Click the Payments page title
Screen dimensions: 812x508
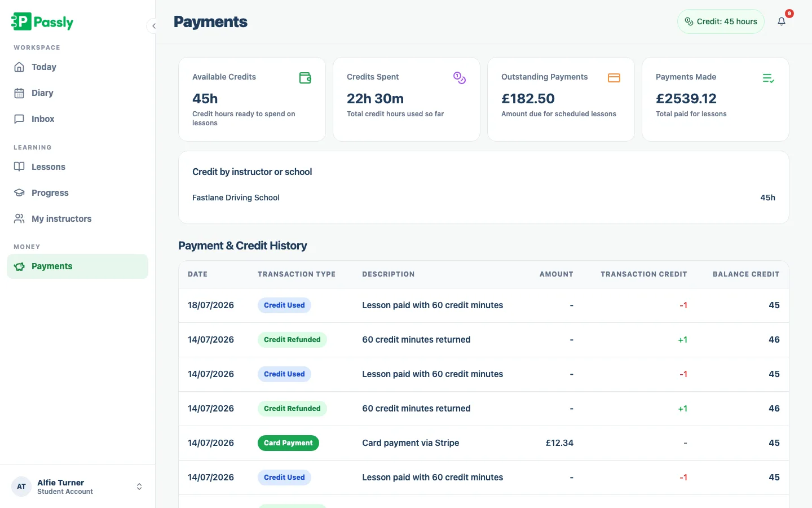(210, 21)
